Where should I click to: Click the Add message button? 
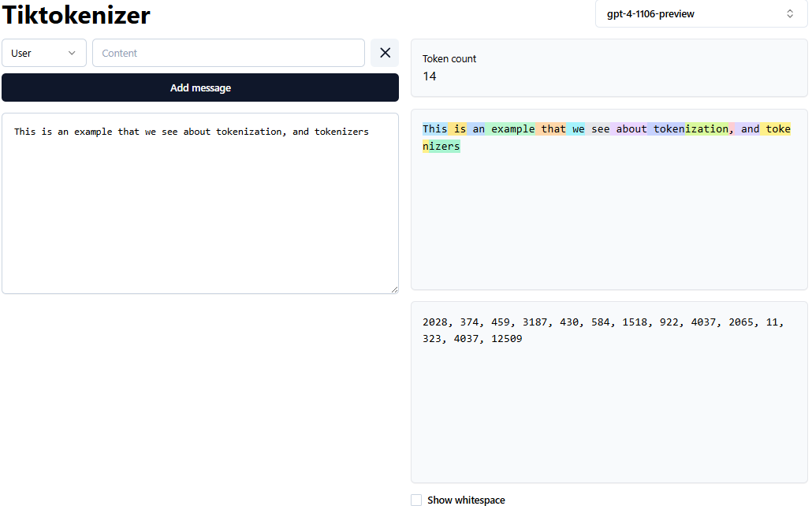point(200,87)
